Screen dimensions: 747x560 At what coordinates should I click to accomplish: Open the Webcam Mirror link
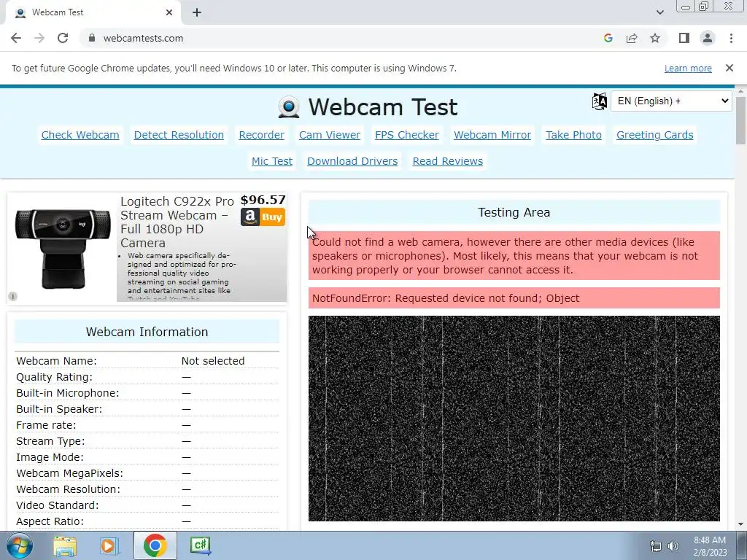click(492, 135)
